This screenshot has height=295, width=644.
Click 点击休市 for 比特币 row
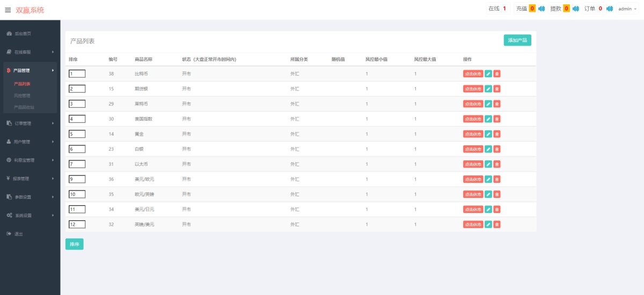pyautogui.click(x=473, y=74)
